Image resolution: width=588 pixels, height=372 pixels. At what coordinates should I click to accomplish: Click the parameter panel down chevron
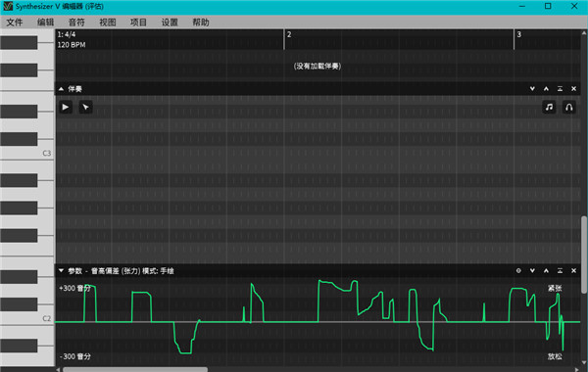click(532, 270)
